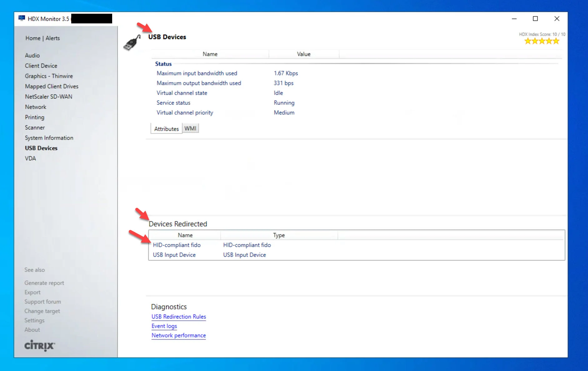Click the 1.67 Kbps value
588x371 pixels.
[286, 73]
